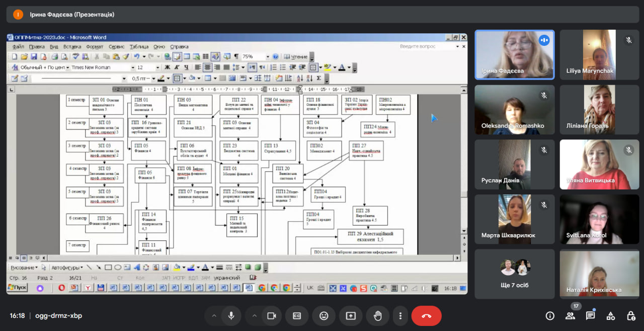
Task: Show the participants list
Action: [x=570, y=316]
